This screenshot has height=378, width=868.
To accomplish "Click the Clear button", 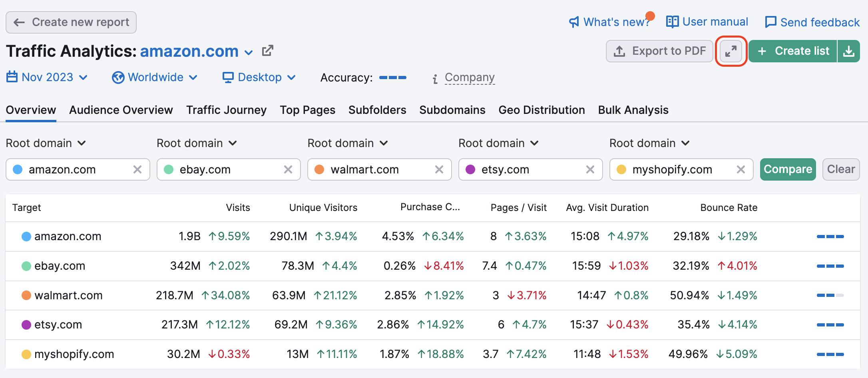I will coord(841,169).
